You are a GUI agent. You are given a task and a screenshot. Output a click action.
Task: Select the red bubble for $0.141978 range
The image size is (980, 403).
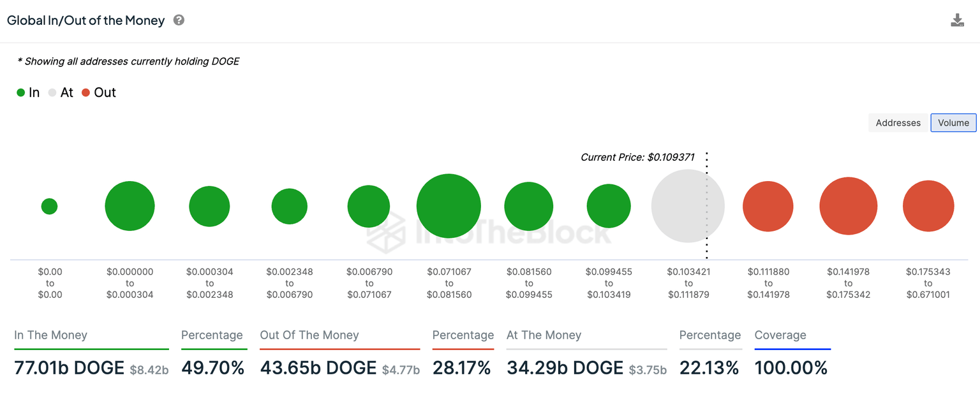point(848,206)
